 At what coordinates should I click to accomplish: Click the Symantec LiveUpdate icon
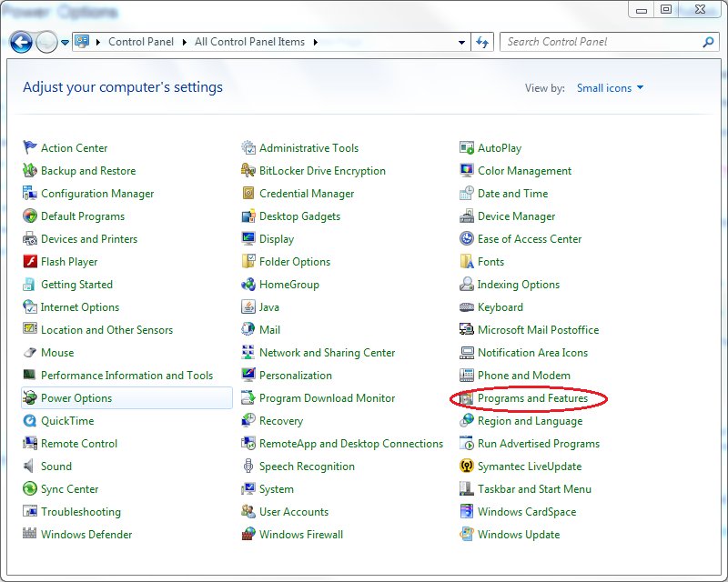click(467, 467)
